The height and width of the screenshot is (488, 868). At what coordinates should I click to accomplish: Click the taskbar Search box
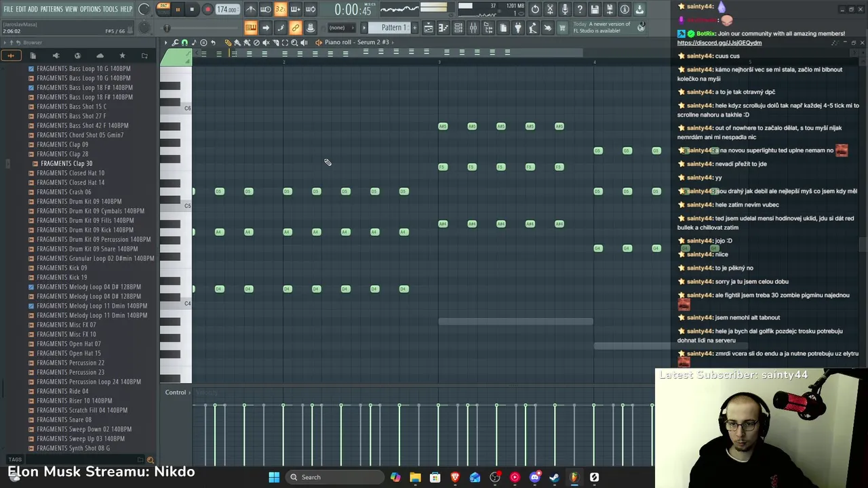click(x=334, y=477)
